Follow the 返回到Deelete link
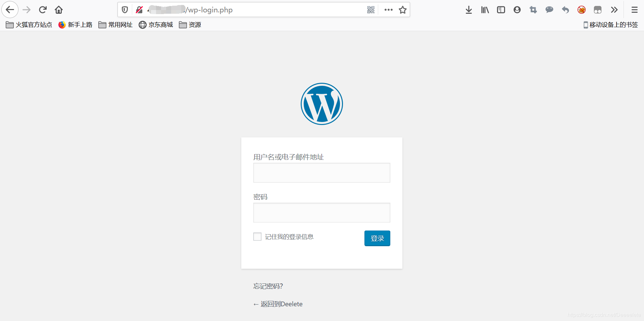Image resolution: width=644 pixels, height=321 pixels. [278, 304]
